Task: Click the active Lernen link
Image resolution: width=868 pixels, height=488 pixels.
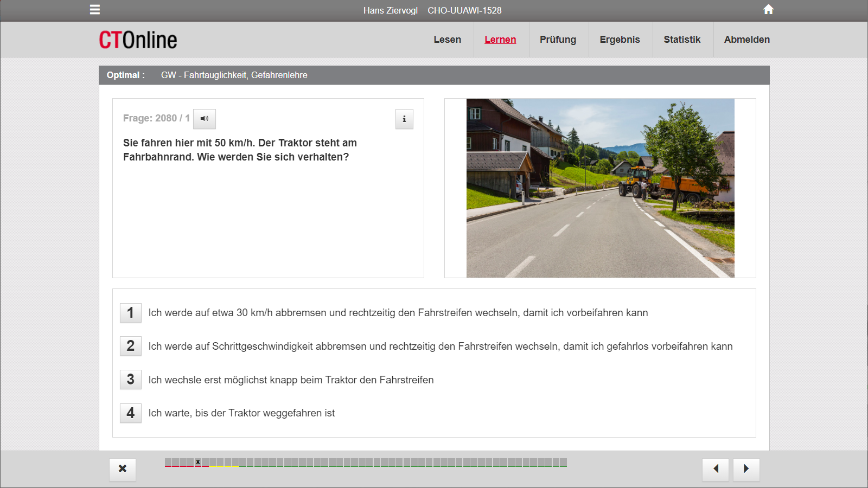Action: pos(500,40)
